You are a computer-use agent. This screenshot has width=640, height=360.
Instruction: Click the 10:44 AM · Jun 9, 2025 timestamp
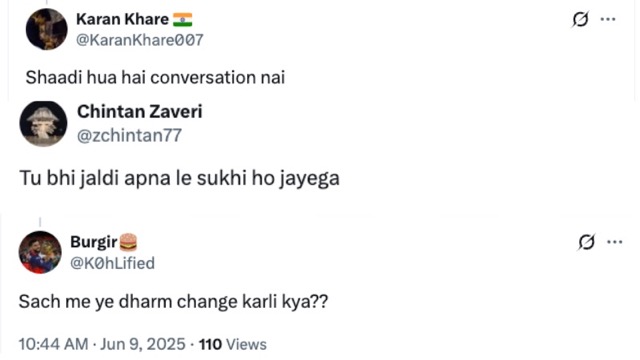click(102, 344)
